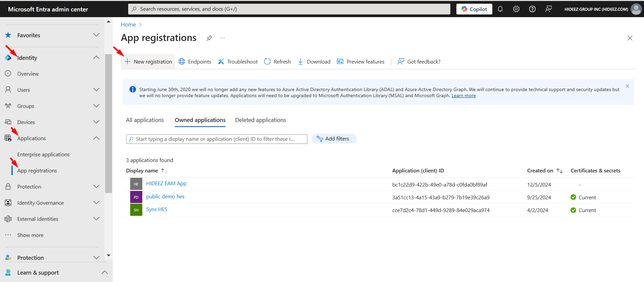Click the Learn more link in banner
The height and width of the screenshot is (282, 644).
(x=463, y=96)
